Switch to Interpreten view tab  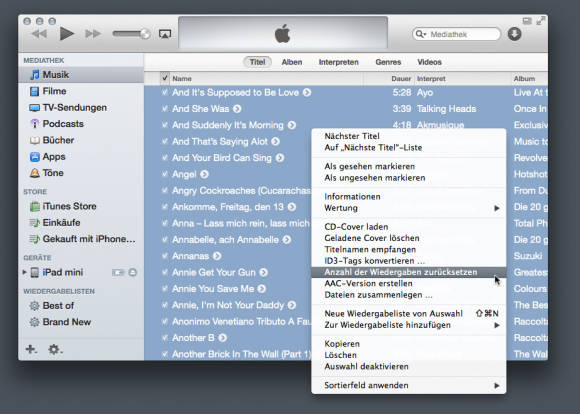pyautogui.click(x=338, y=62)
